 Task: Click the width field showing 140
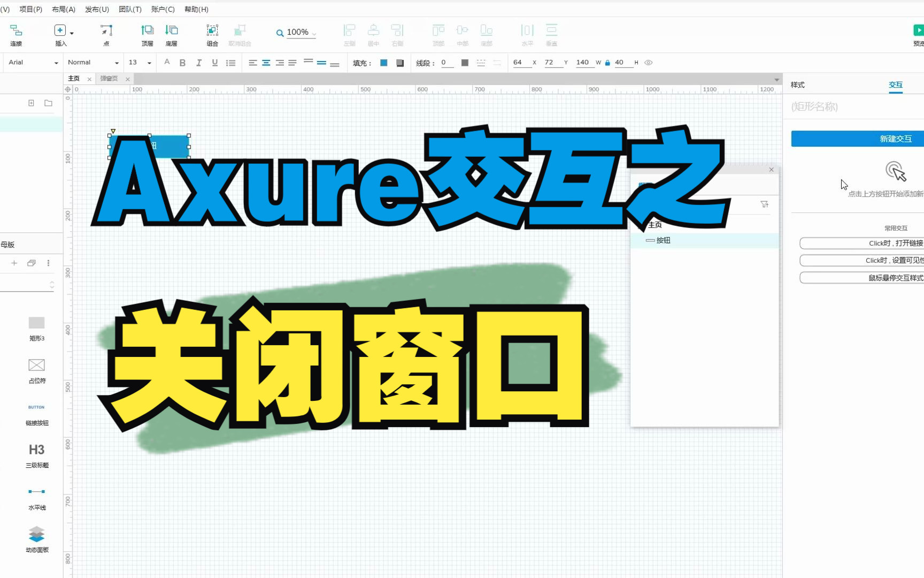[x=584, y=63]
